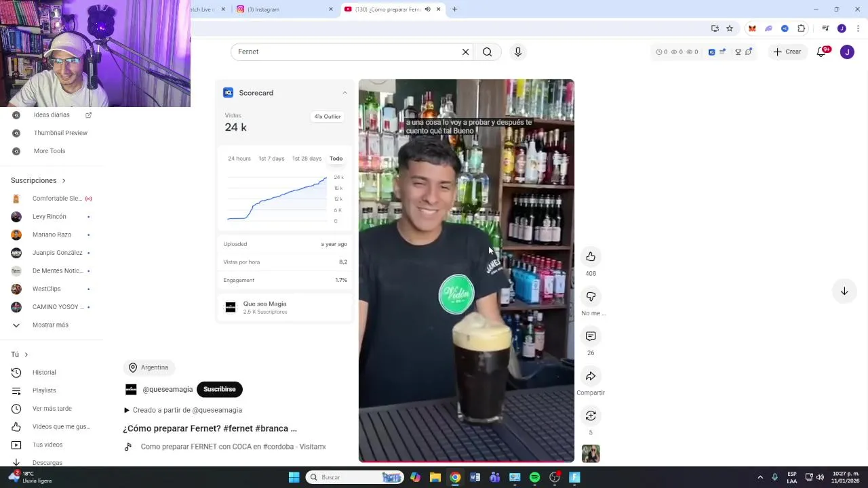Bookmark this page with star icon
The image size is (868, 488).
730,28
